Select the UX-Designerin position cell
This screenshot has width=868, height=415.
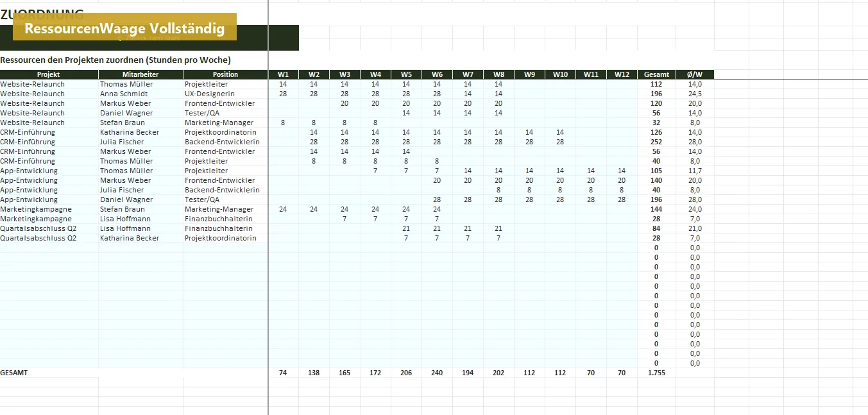[225, 94]
